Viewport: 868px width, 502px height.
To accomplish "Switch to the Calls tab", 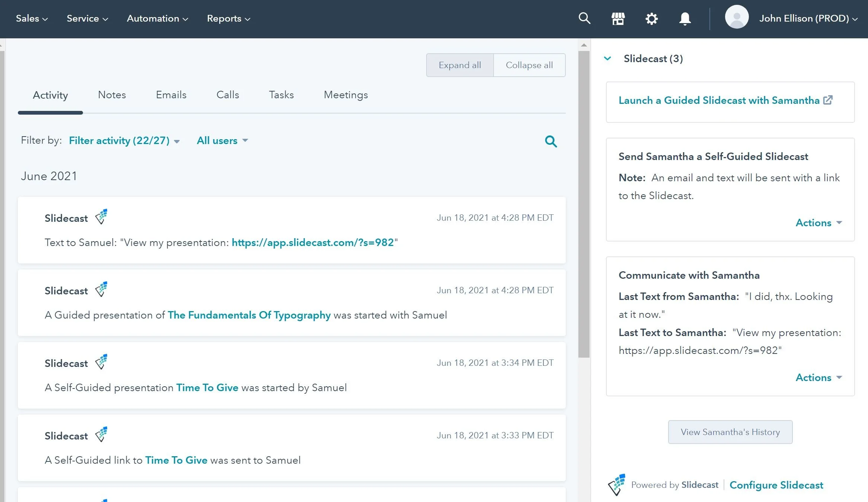I will tap(228, 95).
